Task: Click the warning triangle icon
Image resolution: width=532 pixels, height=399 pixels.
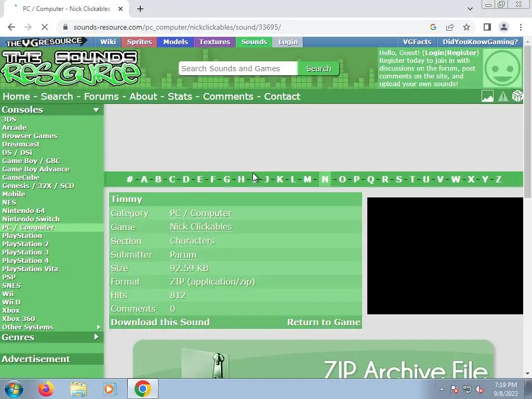Action: point(503,96)
